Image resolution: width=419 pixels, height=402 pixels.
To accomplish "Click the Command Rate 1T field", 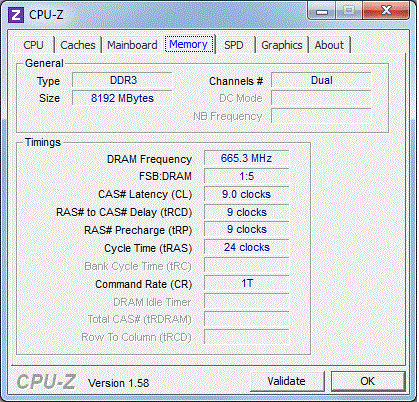I will (x=247, y=283).
